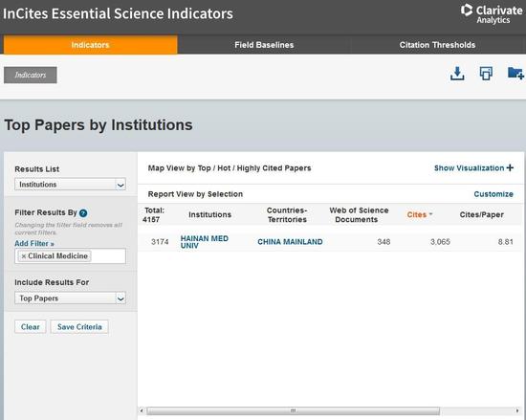Open the Include Results For Top Papers dropdown
The image size is (526, 420).
click(70, 298)
